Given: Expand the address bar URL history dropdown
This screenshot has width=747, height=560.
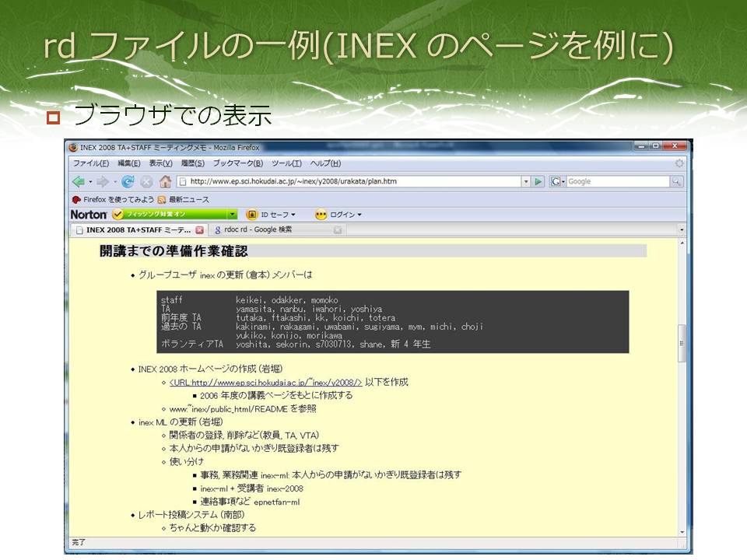Looking at the screenshot, I should pyautogui.click(x=526, y=181).
